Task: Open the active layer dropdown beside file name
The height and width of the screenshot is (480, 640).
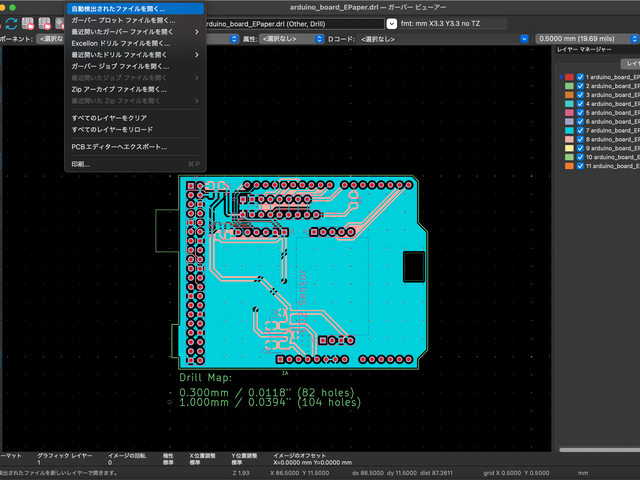Action: [x=391, y=23]
